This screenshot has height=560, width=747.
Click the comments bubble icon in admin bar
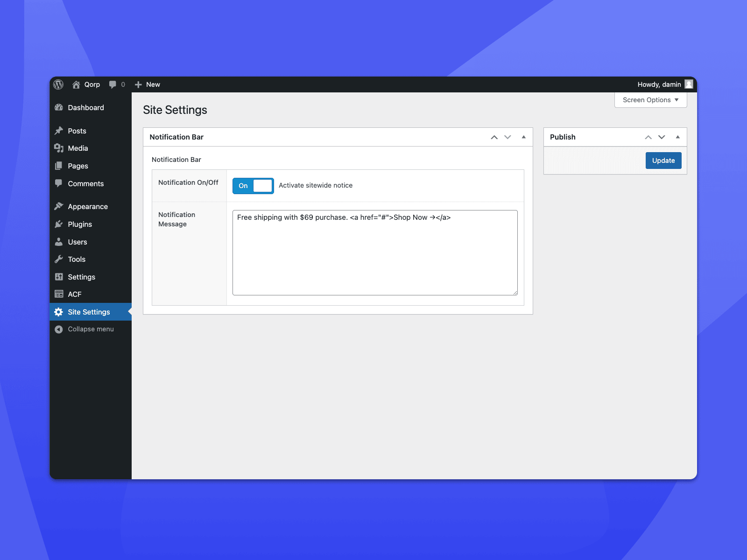[113, 84]
